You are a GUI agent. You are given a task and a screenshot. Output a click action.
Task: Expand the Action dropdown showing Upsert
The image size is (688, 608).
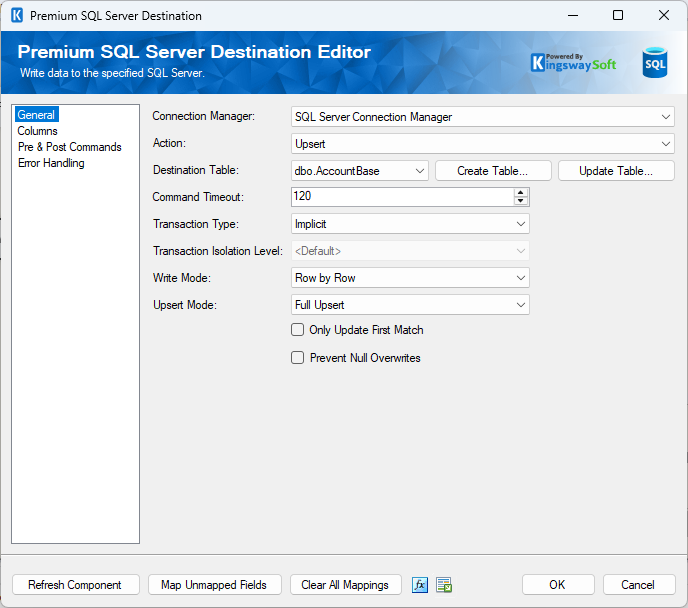coord(483,144)
